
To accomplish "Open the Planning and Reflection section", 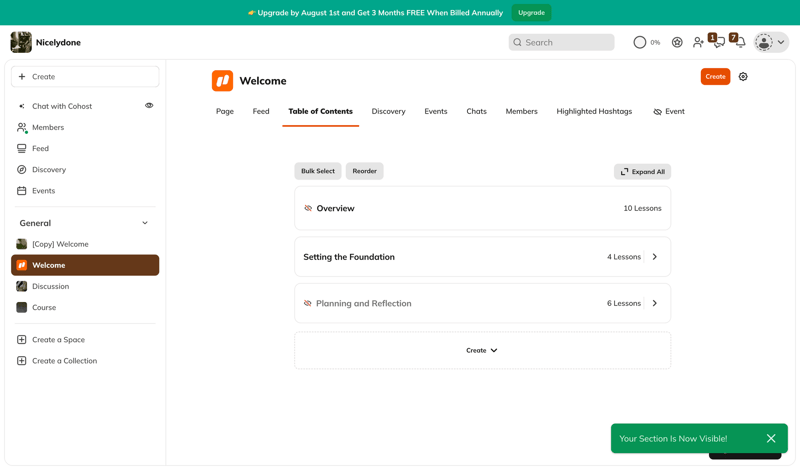I will (482, 303).
